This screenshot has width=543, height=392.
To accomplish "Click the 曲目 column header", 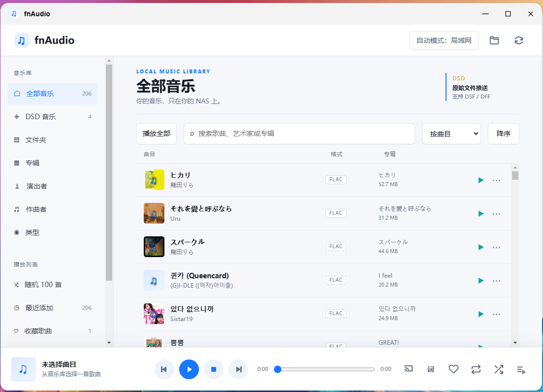I will [149, 154].
